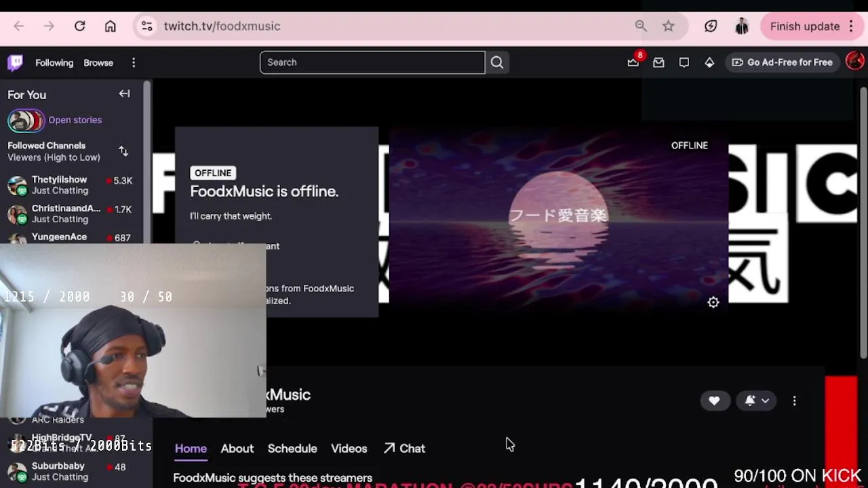Image resolution: width=868 pixels, height=488 pixels.
Task: Open ChristinaandA... channel in sidebar
Action: (71, 213)
